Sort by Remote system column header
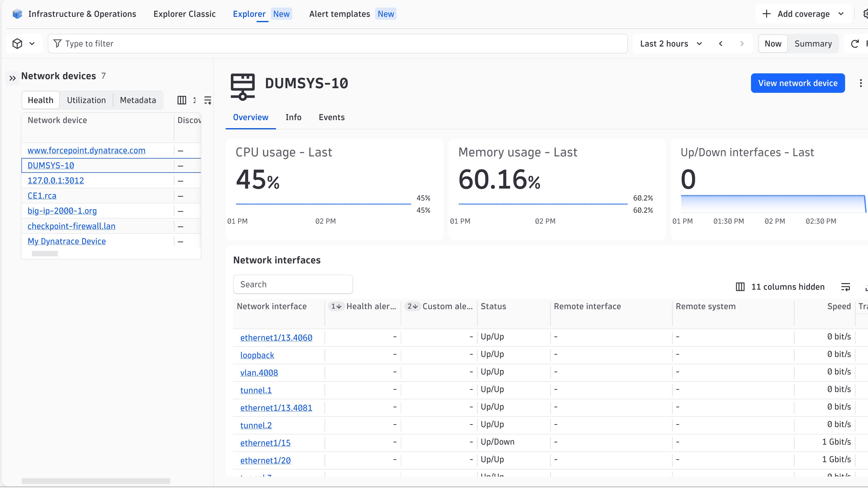The width and height of the screenshot is (868, 488). point(706,306)
